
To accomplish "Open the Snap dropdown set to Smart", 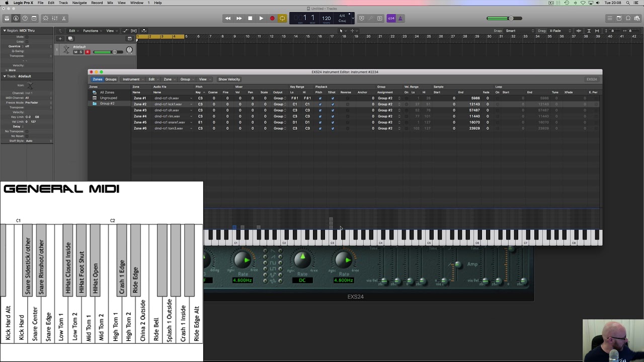I will [519, 31].
